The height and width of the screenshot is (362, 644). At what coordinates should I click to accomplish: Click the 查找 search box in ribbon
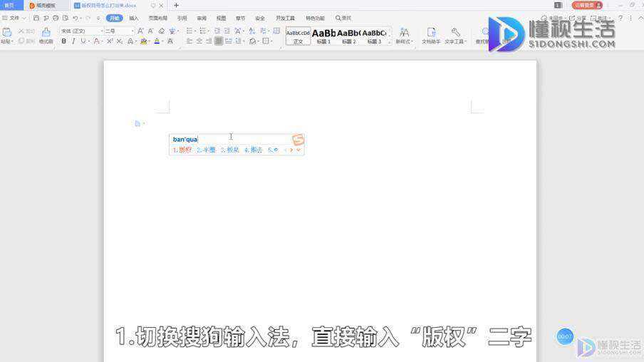[343, 18]
